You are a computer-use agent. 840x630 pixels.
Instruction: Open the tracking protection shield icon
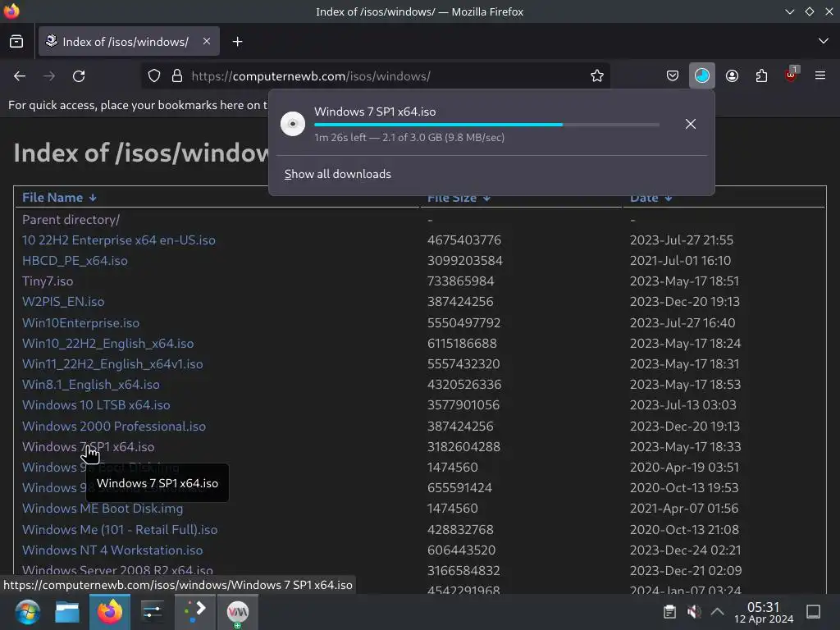(x=153, y=76)
